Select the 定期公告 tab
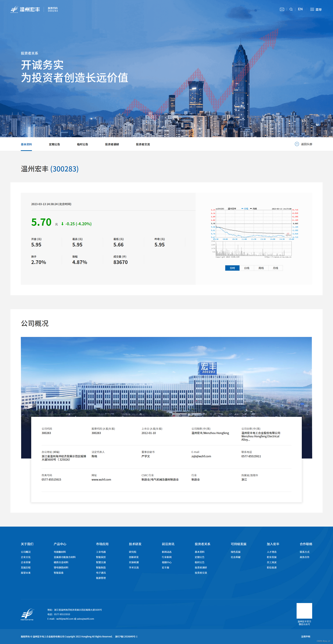The height and width of the screenshot is (644, 333). pos(54,144)
